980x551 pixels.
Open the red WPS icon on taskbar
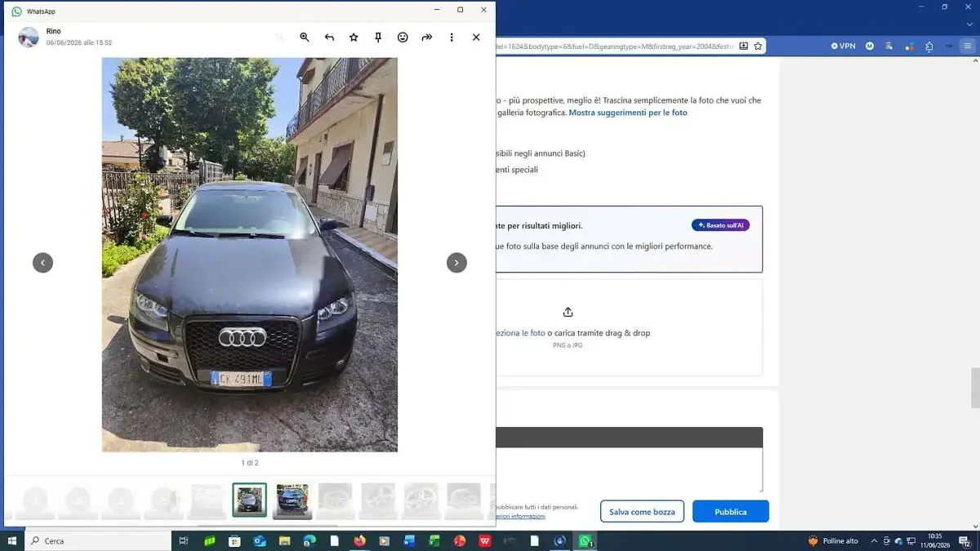pyautogui.click(x=484, y=540)
